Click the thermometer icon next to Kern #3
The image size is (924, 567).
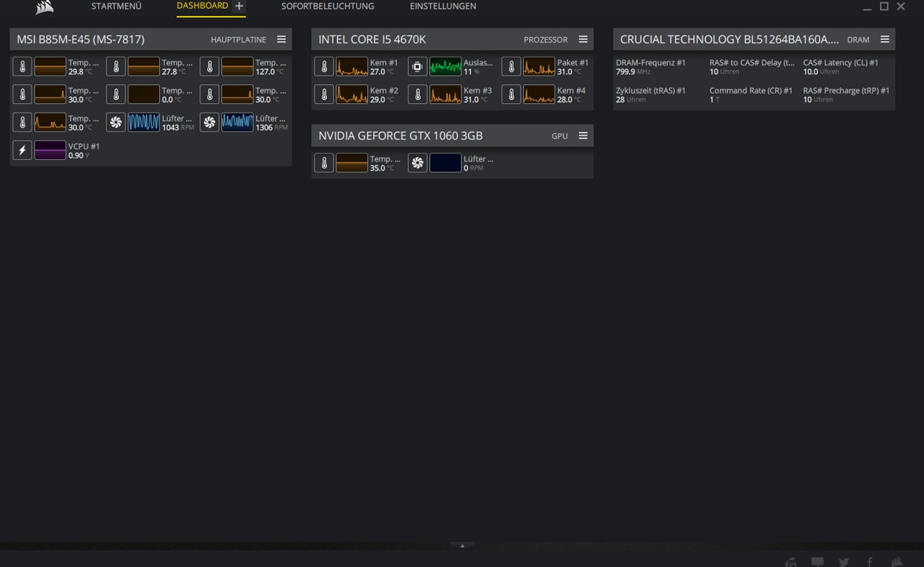click(x=417, y=94)
